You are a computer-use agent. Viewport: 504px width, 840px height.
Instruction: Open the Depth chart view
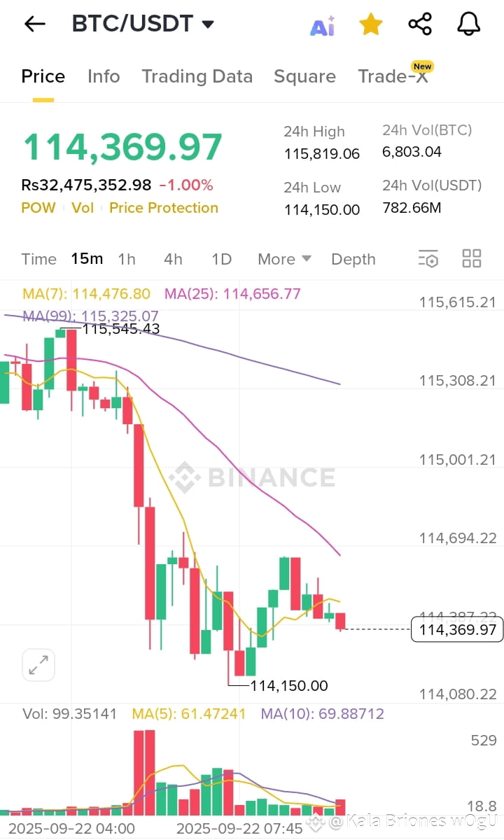(353, 259)
